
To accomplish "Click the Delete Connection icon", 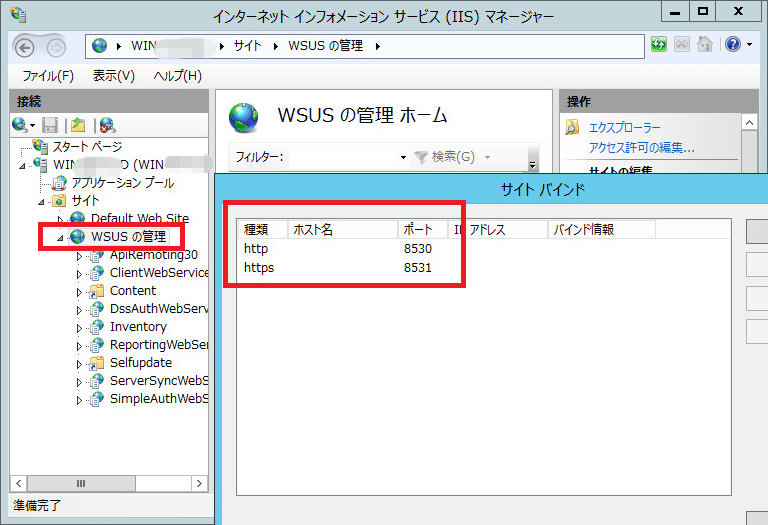I will coord(107,125).
